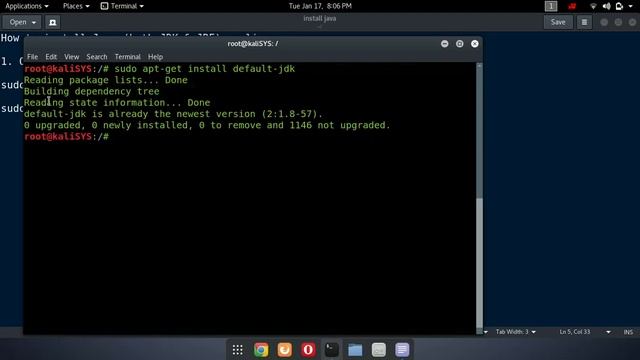Open the Tab Width dropdown in status bar
Viewport: 640px width, 360px height.
516,332
